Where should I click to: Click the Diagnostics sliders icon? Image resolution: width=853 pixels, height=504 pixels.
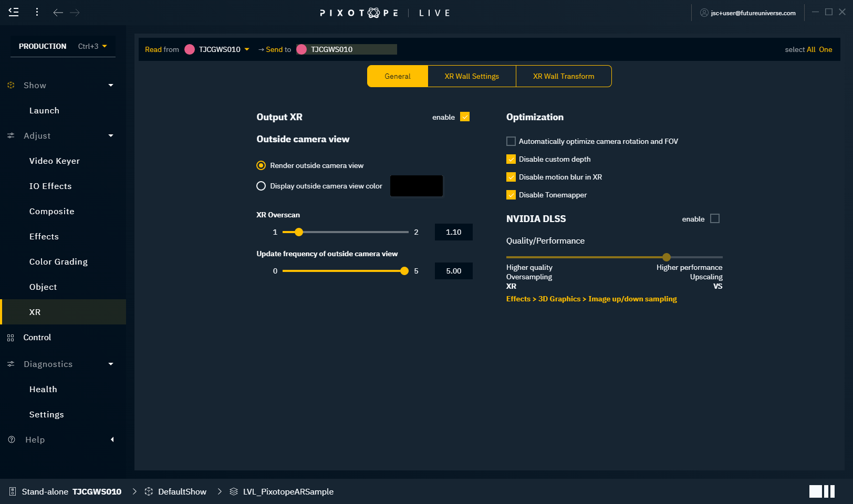[x=11, y=364]
